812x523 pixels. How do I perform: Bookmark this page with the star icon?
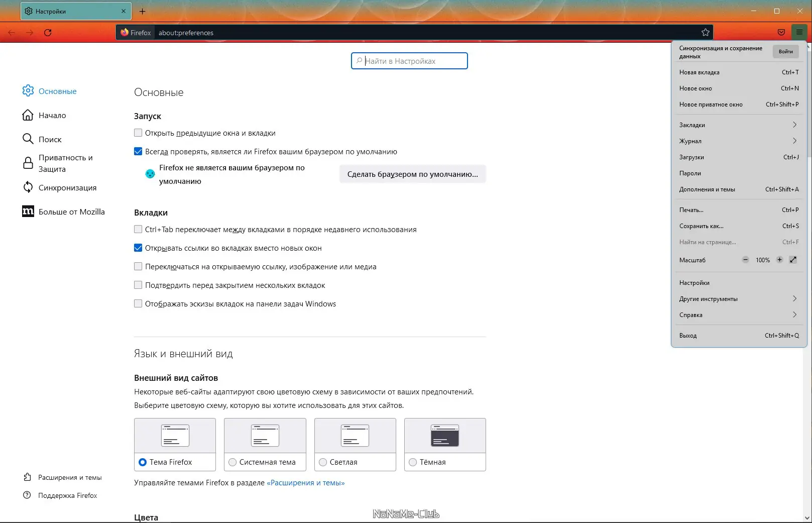pos(705,33)
